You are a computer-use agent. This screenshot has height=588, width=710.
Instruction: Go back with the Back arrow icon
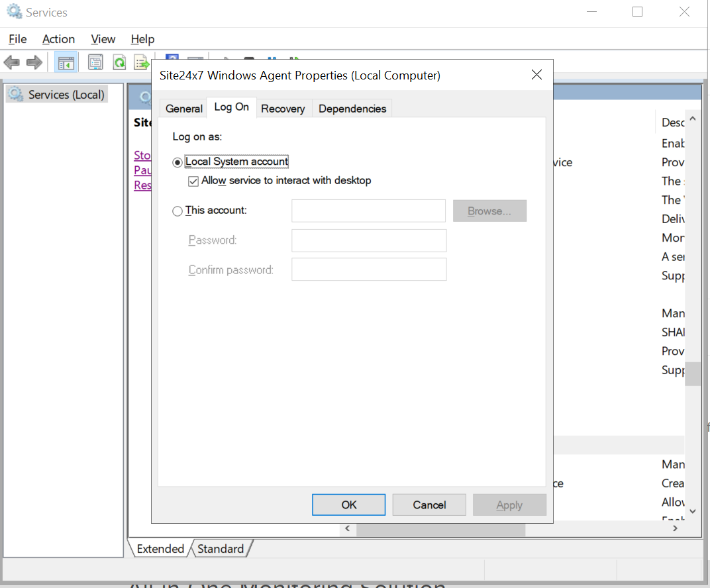pyautogui.click(x=12, y=62)
